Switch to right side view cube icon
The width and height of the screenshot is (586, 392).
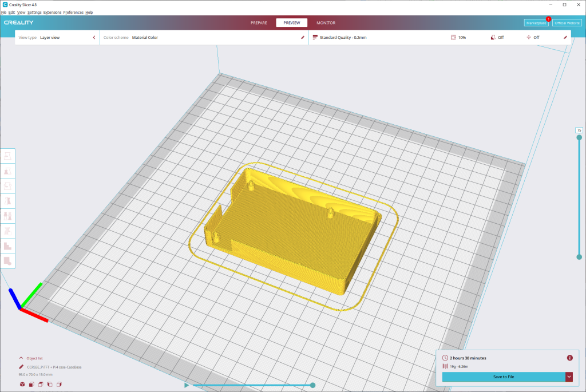point(59,384)
